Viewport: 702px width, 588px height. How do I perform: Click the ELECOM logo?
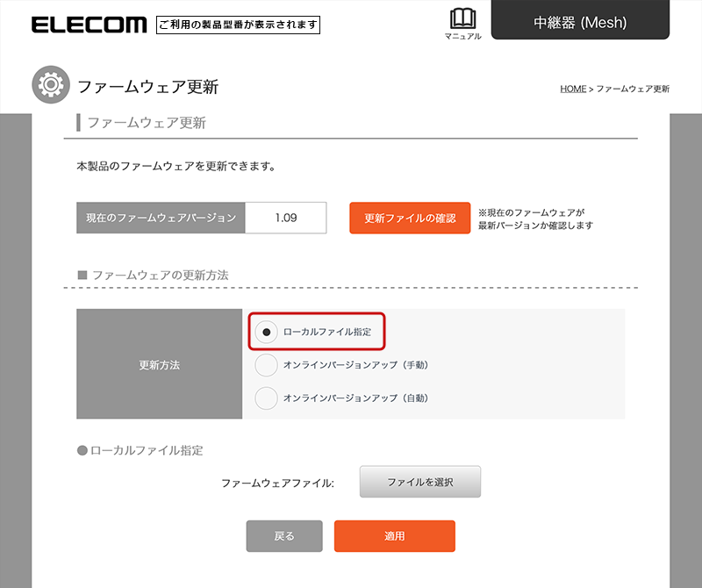pos(89,25)
